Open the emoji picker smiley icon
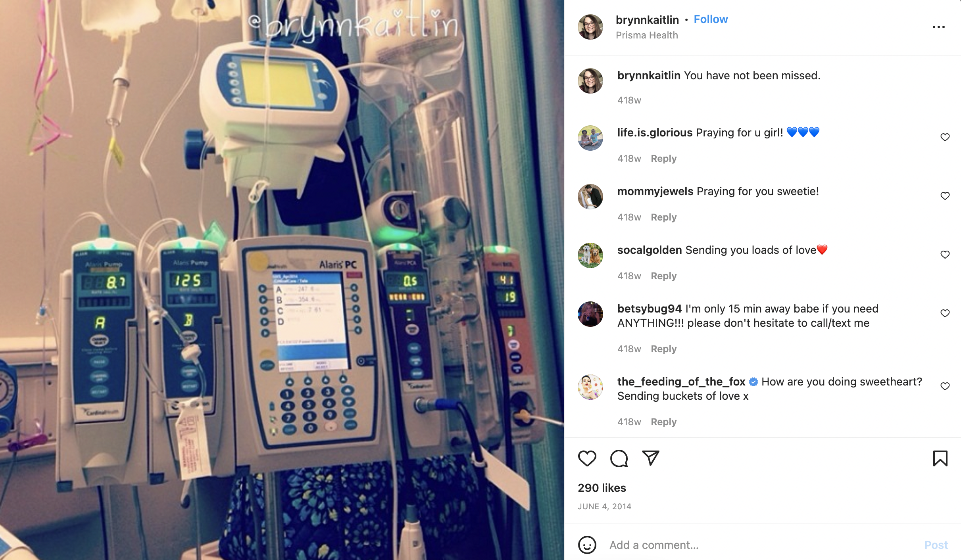961x560 pixels. pos(587,545)
